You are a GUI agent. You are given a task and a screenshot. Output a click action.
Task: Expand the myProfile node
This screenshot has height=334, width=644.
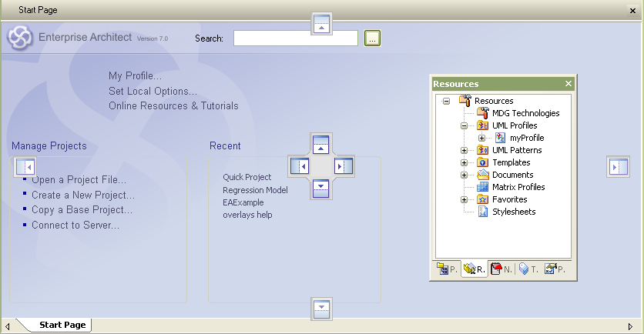point(481,138)
